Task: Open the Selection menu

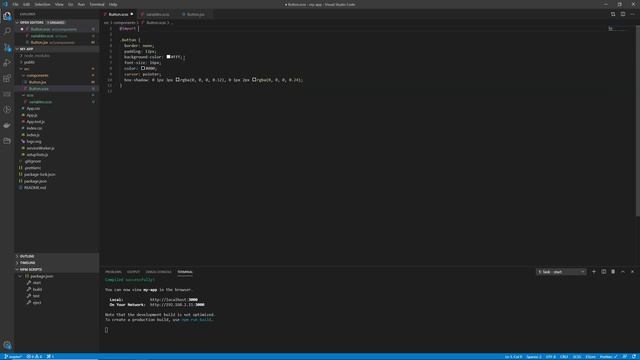Action: [x=42, y=4]
